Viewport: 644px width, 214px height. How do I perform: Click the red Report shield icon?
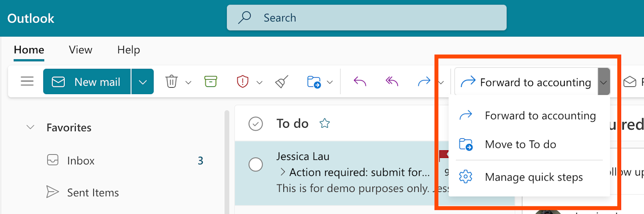click(x=242, y=82)
